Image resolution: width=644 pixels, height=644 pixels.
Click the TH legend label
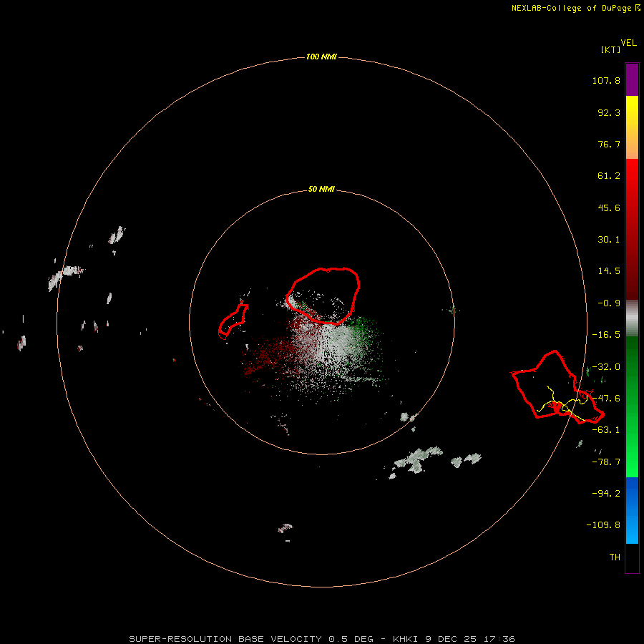tap(615, 557)
